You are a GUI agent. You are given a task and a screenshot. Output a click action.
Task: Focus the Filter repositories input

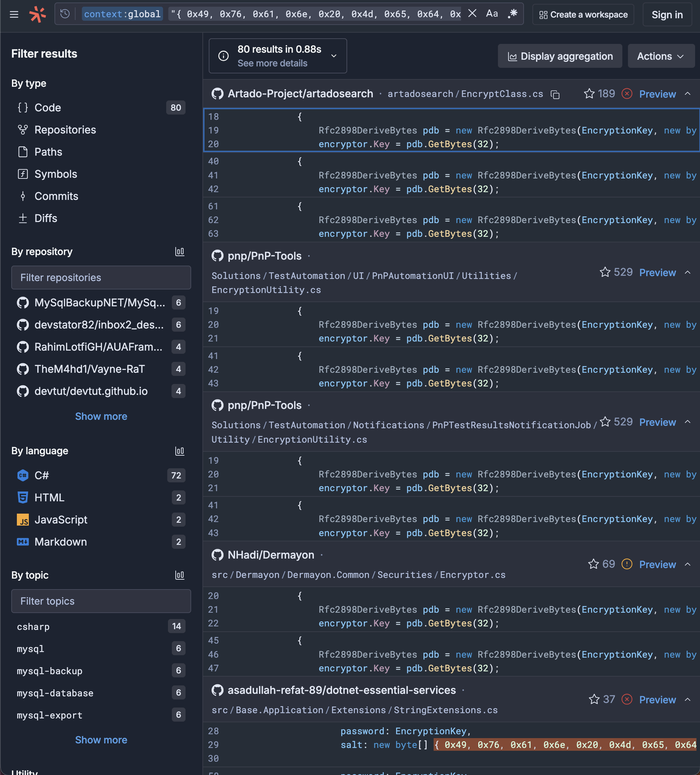point(101,278)
